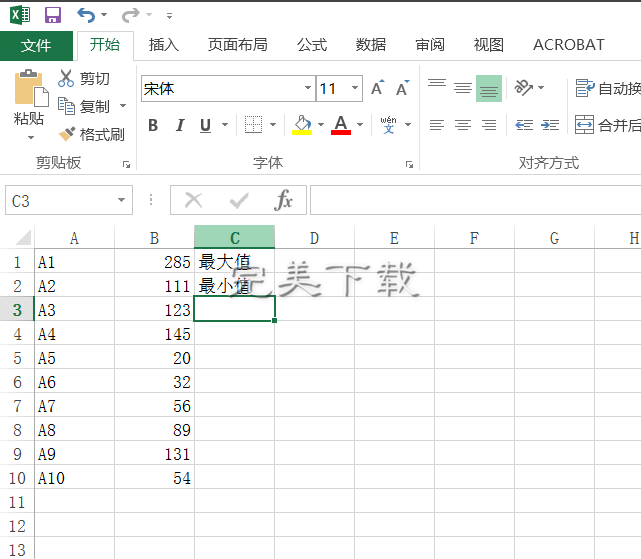Expand the underline style dropdown arrow

pyautogui.click(x=225, y=124)
